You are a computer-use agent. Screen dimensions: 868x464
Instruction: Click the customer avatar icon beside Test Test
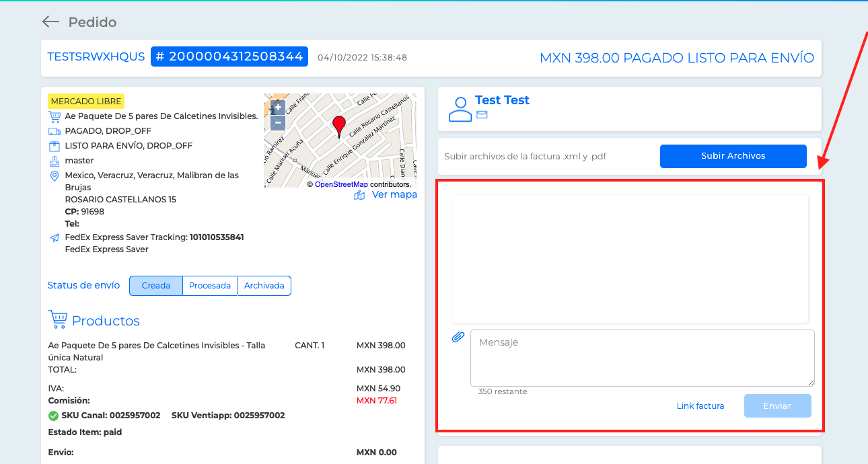tap(460, 109)
